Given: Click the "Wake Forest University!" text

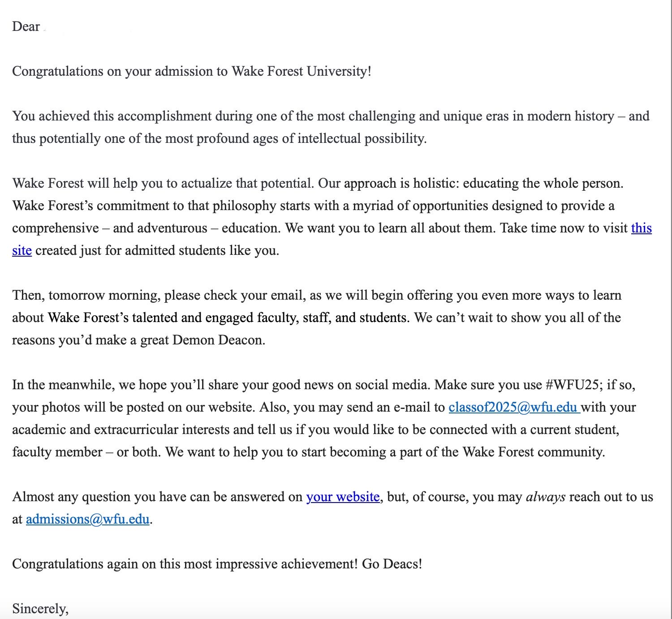Looking at the screenshot, I should pyautogui.click(x=301, y=72).
